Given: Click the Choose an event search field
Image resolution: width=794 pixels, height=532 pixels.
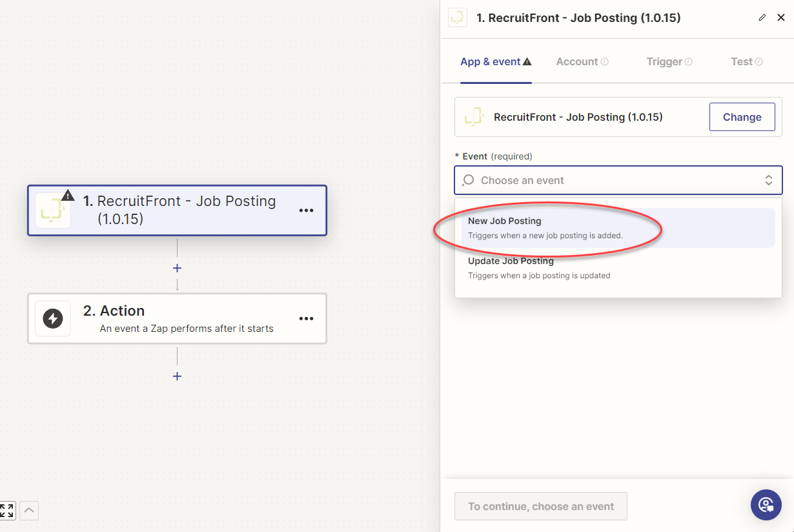Looking at the screenshot, I should (618, 180).
